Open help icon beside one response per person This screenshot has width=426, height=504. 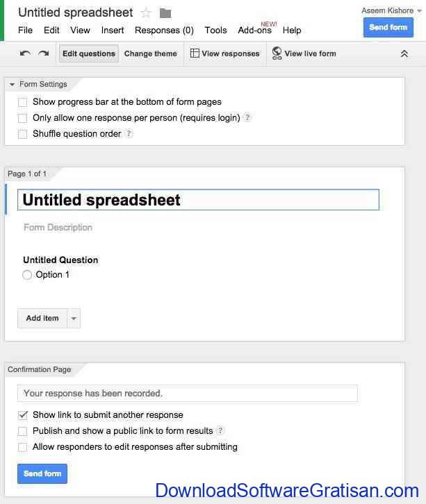[x=247, y=117]
